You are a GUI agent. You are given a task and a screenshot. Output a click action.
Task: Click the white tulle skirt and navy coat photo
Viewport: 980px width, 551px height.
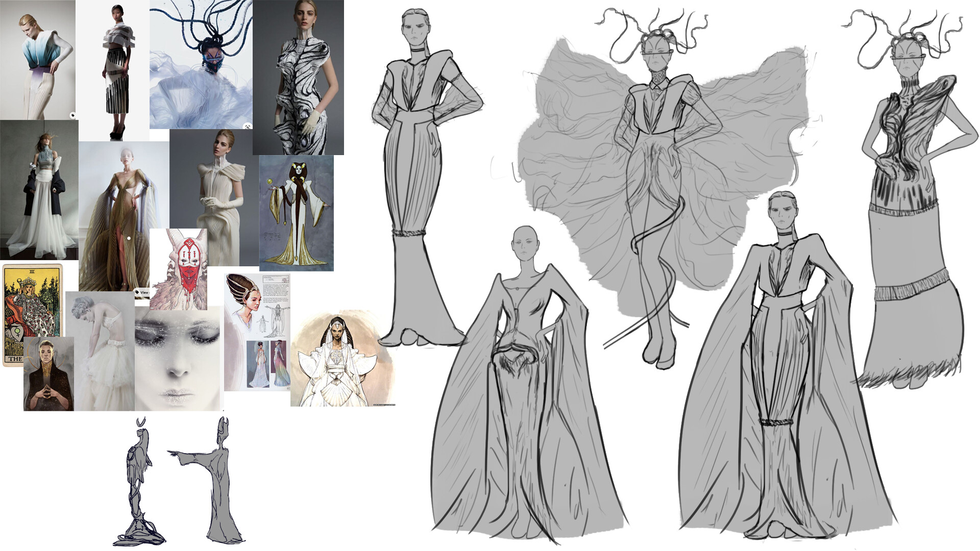[x=38, y=190]
